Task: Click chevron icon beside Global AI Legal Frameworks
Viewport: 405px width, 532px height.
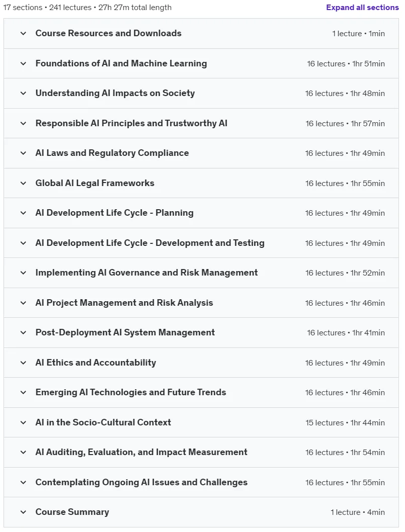Action: point(23,183)
